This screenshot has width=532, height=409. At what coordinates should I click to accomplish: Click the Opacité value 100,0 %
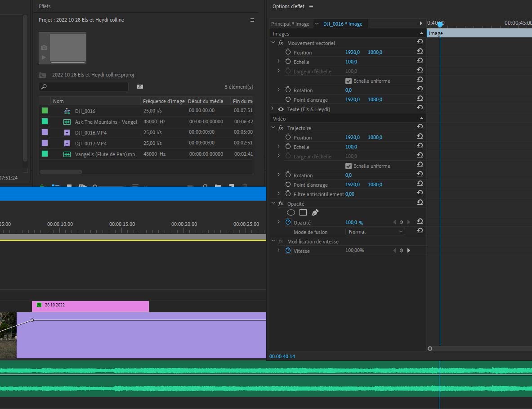pyautogui.click(x=354, y=222)
